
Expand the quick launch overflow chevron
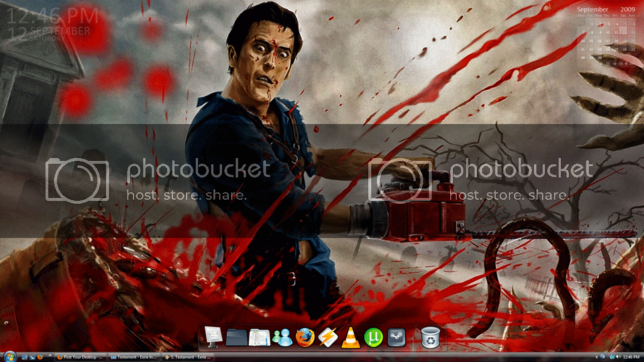(50, 355)
